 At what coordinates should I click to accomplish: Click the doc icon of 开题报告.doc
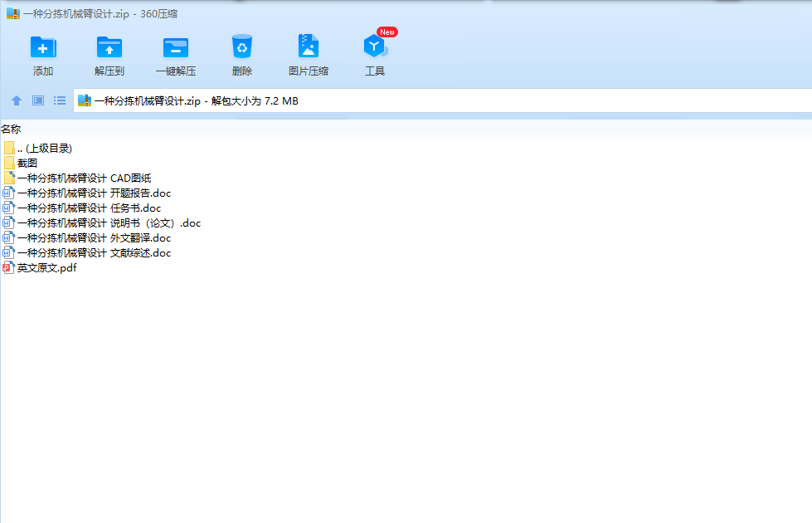(x=8, y=193)
